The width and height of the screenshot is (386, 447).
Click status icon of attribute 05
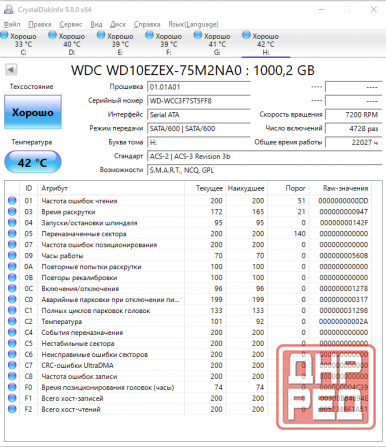click(x=12, y=234)
